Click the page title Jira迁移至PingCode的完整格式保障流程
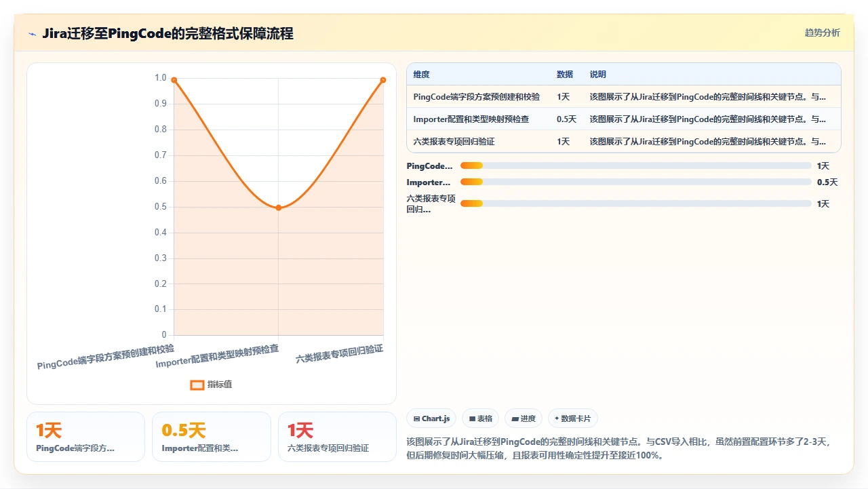Viewport: 868px width, 489px height. (167, 33)
